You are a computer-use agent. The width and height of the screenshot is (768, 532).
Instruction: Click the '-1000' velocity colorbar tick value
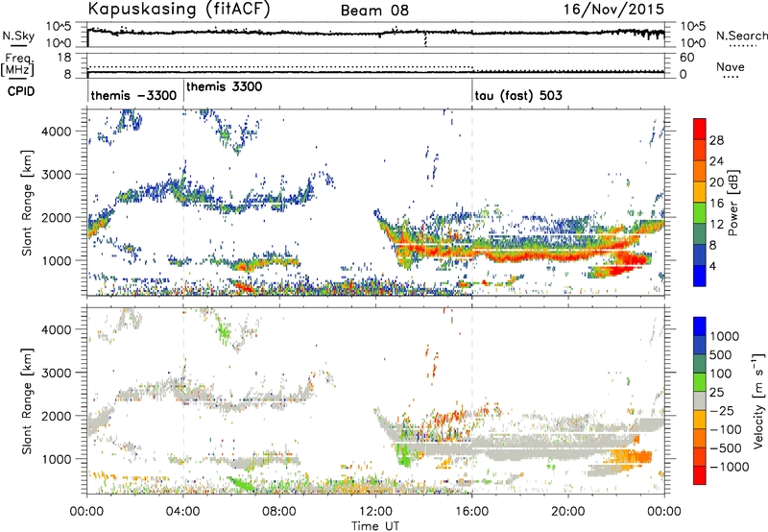pos(730,467)
